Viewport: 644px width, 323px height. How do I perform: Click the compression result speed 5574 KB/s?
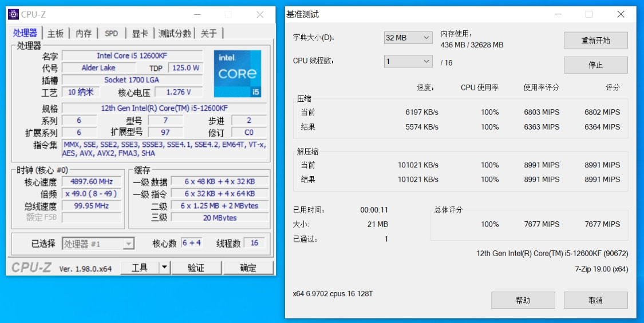(x=422, y=127)
